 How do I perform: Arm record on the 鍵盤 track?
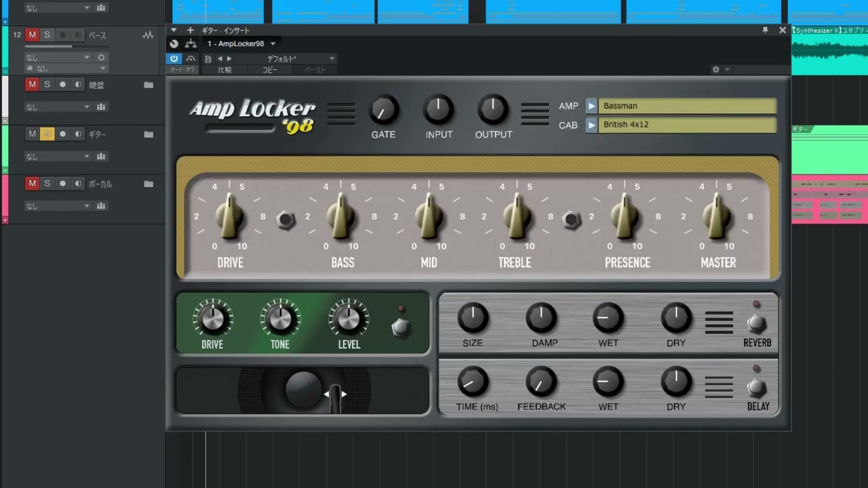(62, 85)
